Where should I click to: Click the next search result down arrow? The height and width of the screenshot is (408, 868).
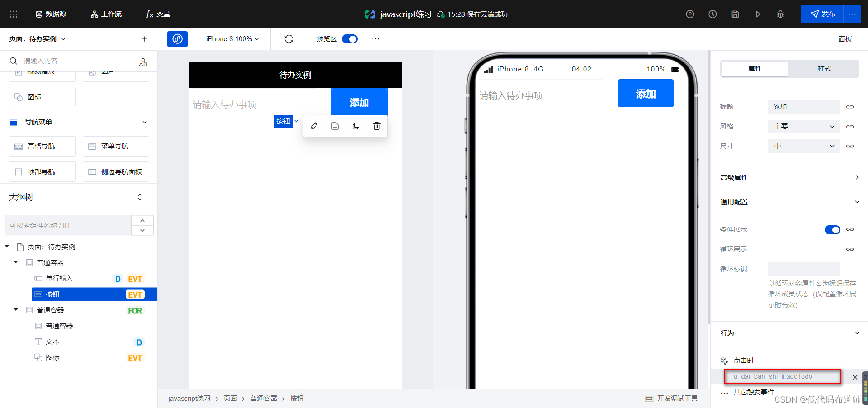tap(142, 230)
